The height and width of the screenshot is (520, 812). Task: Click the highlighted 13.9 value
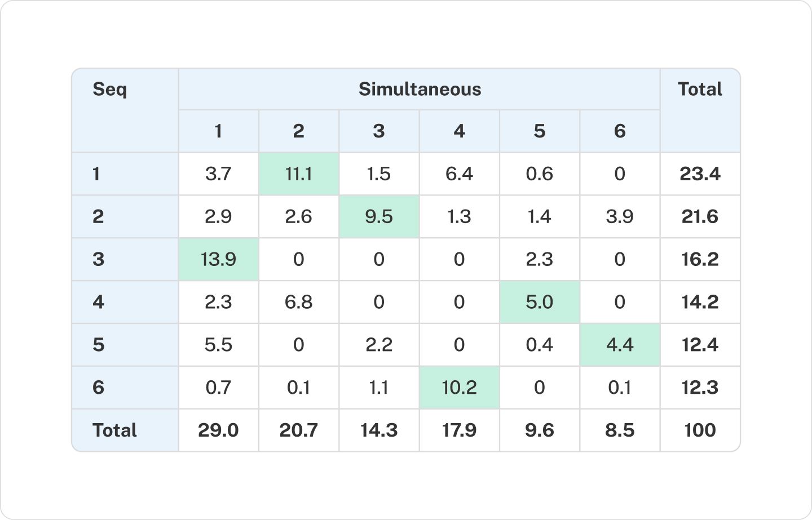pyautogui.click(x=218, y=259)
